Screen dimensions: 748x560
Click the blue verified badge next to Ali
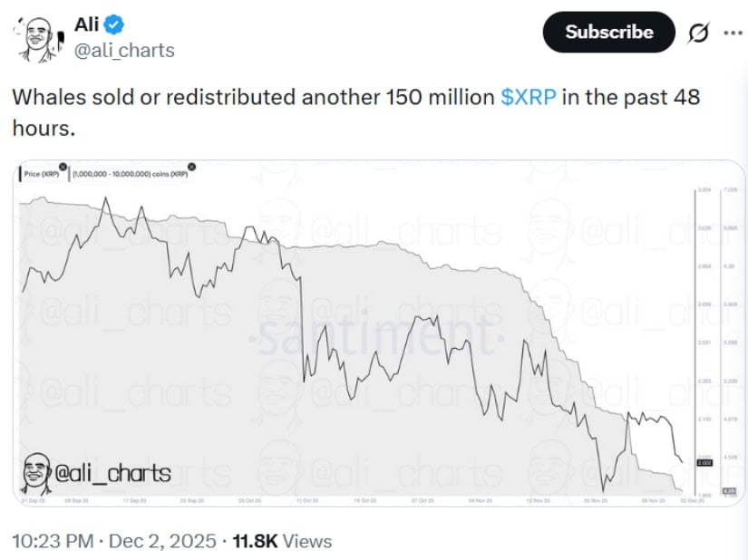(112, 24)
